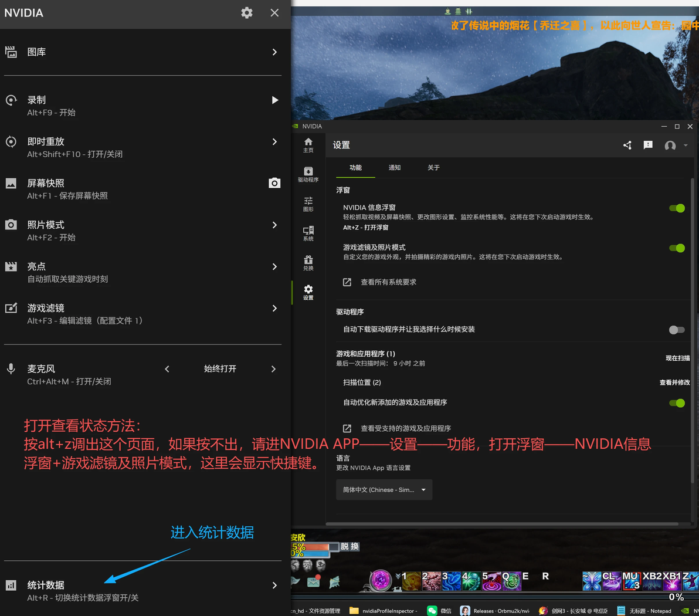Image resolution: width=699 pixels, height=616 pixels.
Task: Activate game skill icon bound to Q
Action: pos(511,581)
